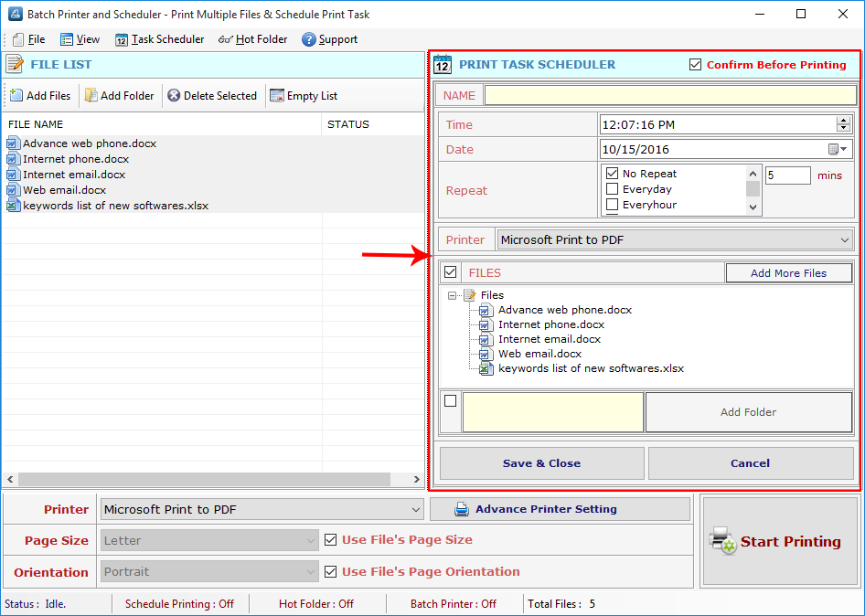Open the File menu
The height and width of the screenshot is (616, 865).
28,39
